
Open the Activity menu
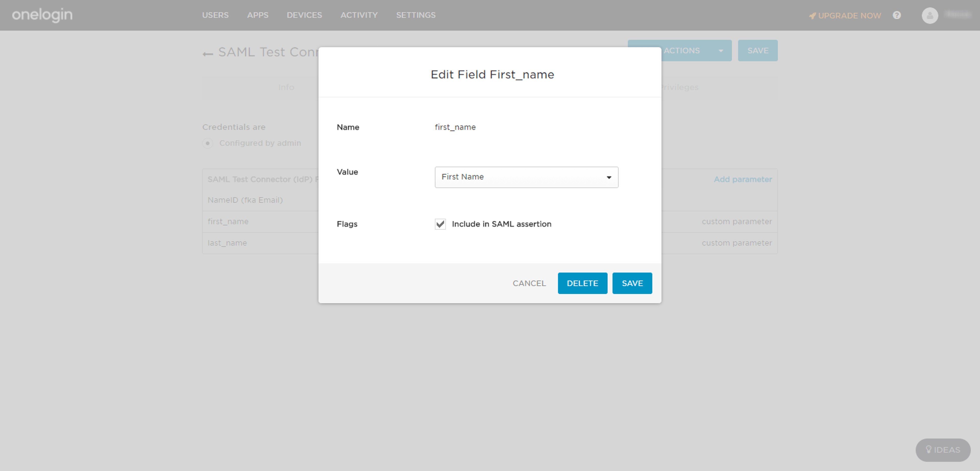pyautogui.click(x=359, y=15)
